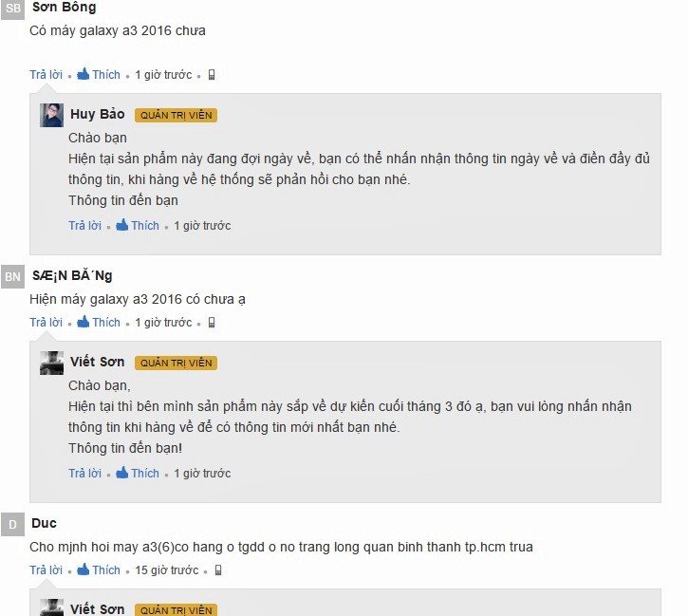Reply to Duc's comment via Trả lời

tap(46, 569)
